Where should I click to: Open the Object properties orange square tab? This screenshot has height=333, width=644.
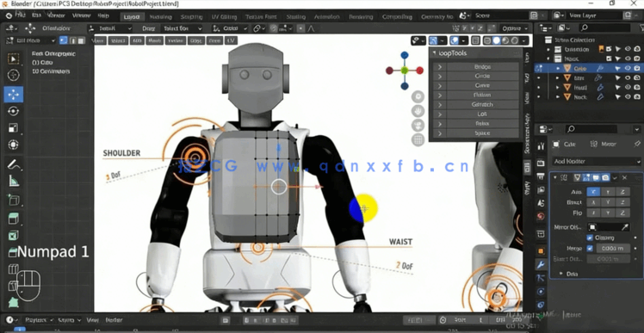tap(541, 250)
